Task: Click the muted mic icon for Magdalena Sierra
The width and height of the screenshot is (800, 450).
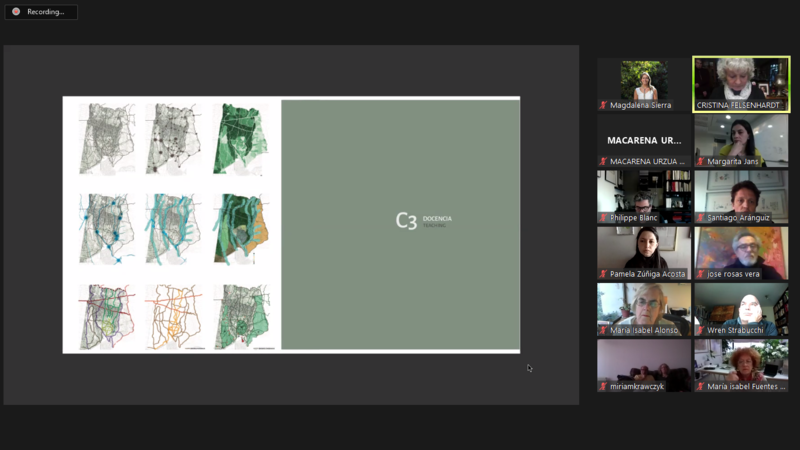Action: [603, 105]
